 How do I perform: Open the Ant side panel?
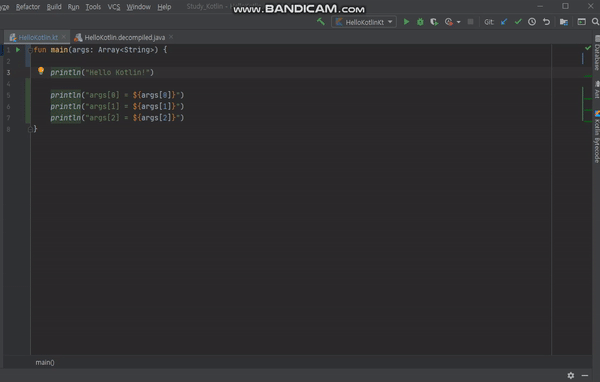(x=597, y=89)
